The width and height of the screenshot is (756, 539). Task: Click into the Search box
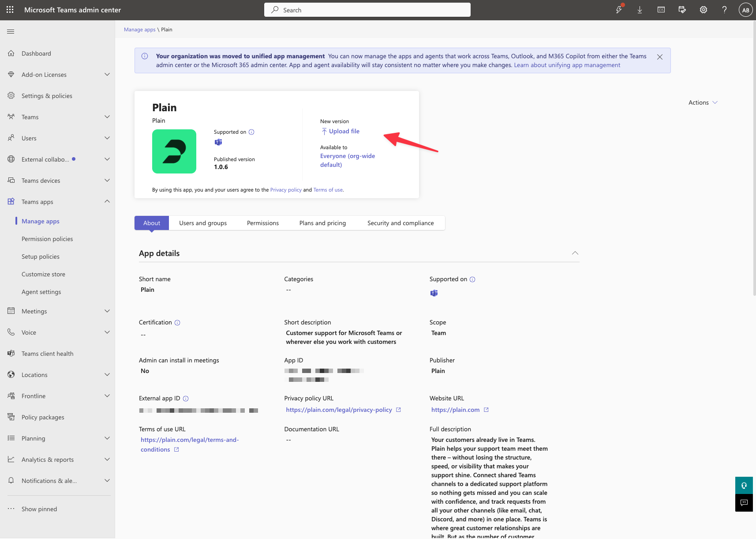(367, 10)
